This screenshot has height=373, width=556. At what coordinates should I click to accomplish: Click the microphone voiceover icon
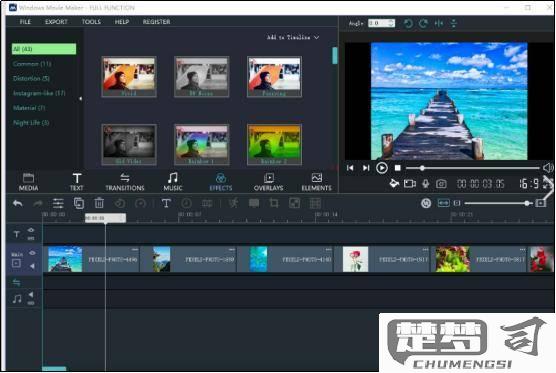click(x=426, y=184)
